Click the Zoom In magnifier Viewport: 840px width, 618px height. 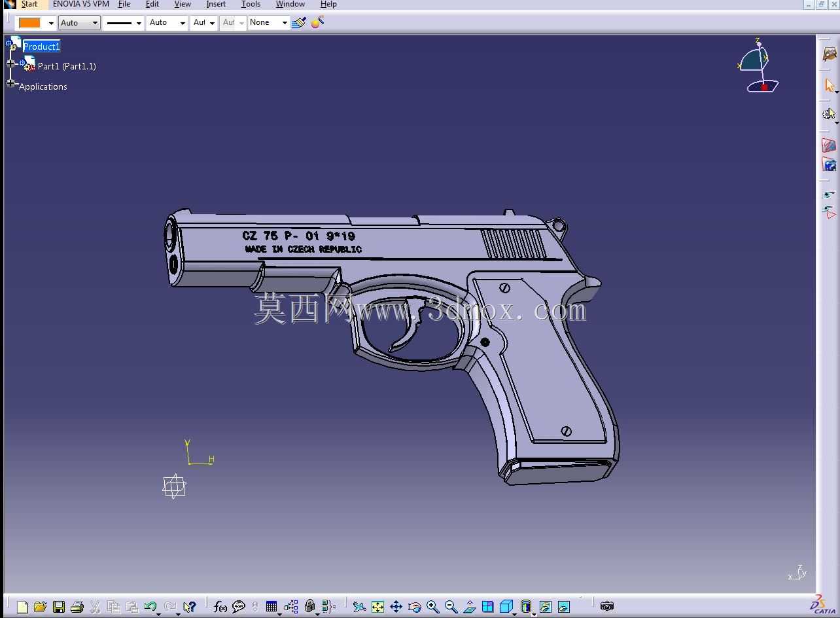[432, 607]
